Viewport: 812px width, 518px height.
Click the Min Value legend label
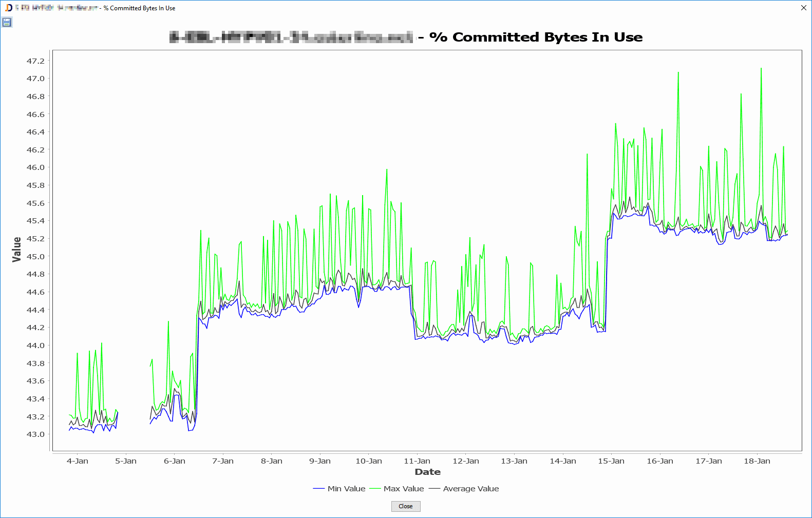(346, 489)
